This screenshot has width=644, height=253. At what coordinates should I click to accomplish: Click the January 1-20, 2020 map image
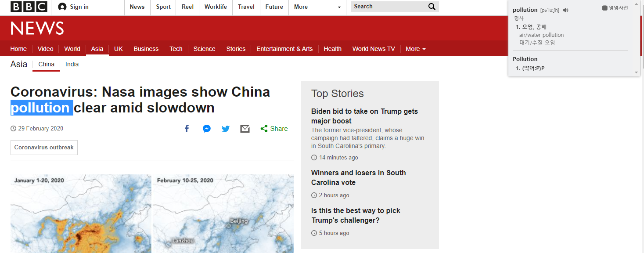[81, 214]
